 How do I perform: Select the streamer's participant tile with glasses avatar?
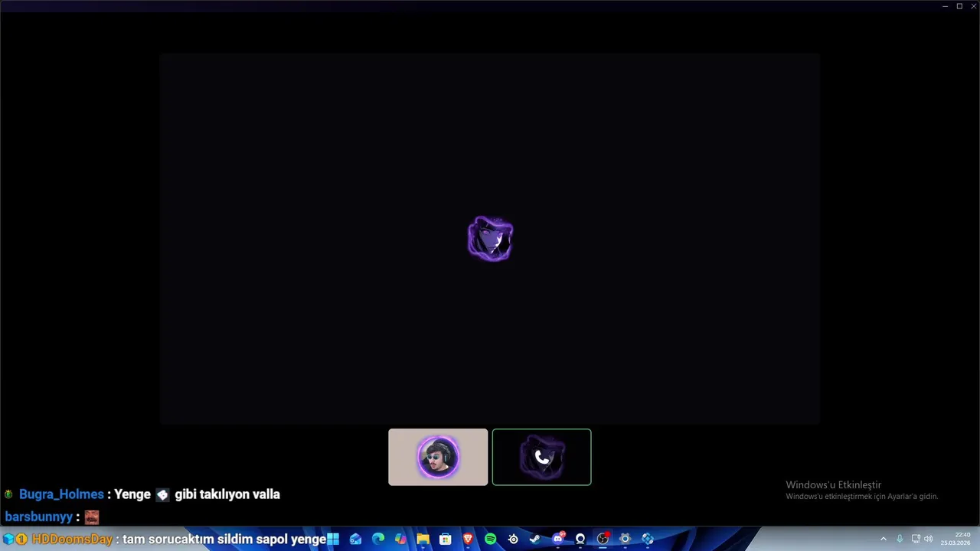point(438,457)
